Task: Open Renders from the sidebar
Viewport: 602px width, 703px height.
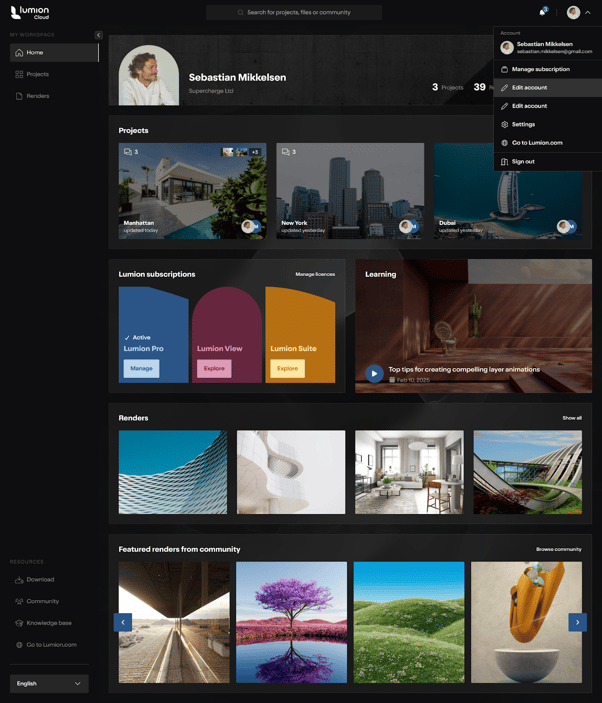Action: tap(37, 96)
